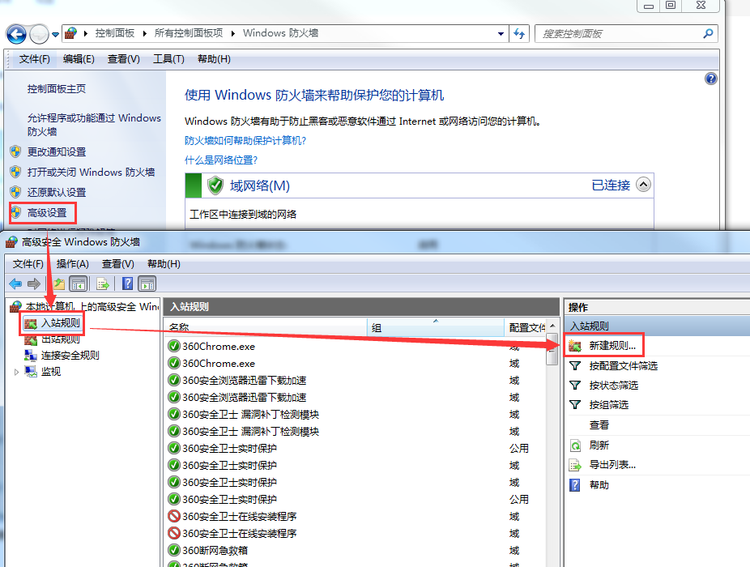Click blue help icon in firewall toolbar
Viewport: 750px width, 567px height.
coord(128,284)
